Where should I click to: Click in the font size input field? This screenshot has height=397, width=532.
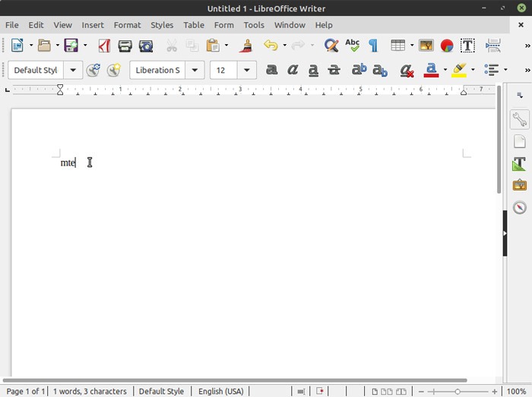coord(224,70)
